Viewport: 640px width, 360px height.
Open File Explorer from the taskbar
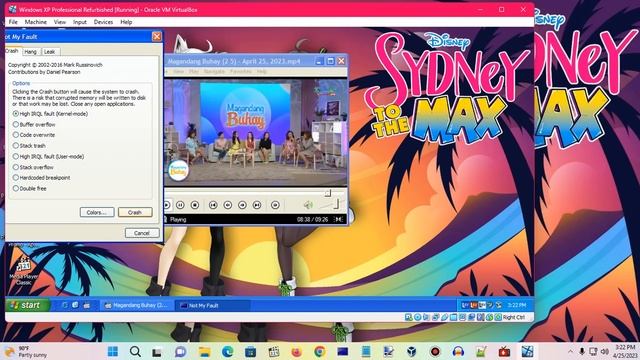pos(204,351)
